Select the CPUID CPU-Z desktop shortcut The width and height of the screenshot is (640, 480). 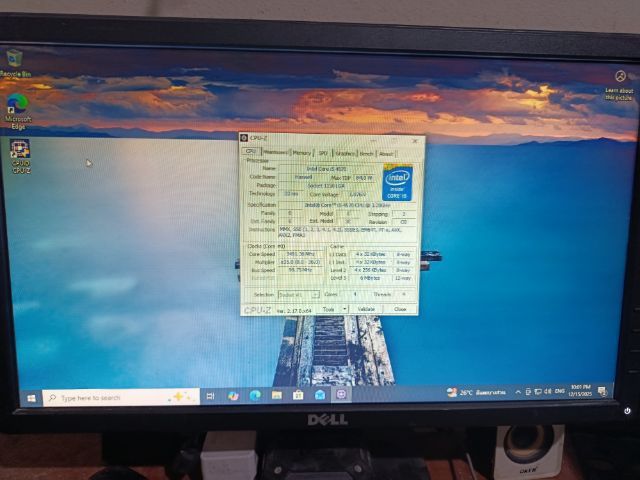coord(20,156)
